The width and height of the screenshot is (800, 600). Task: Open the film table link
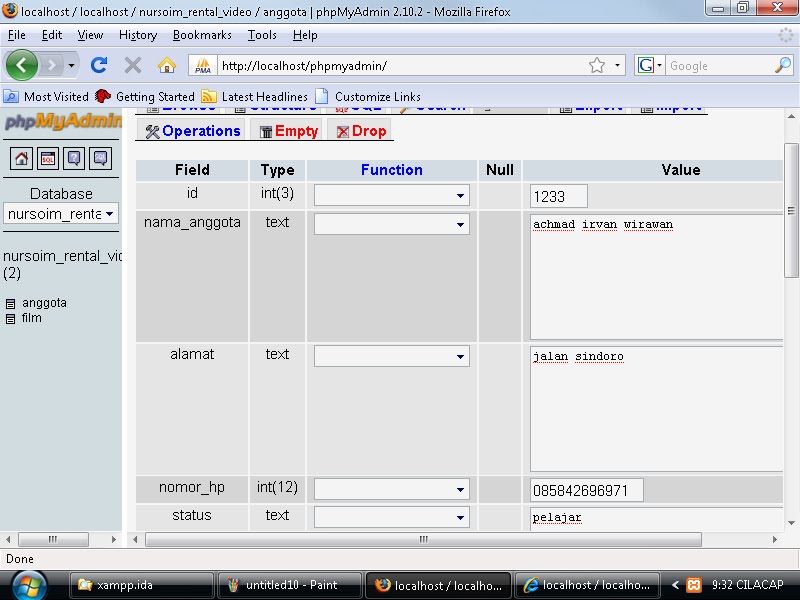pyautogui.click(x=32, y=318)
